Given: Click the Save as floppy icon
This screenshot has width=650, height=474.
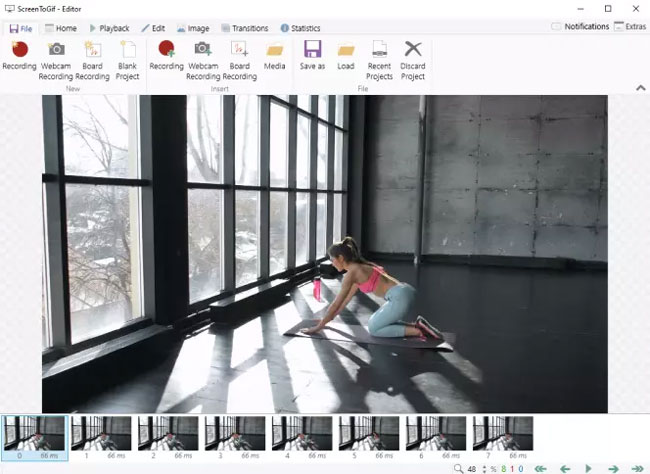Looking at the screenshot, I should click(x=313, y=49).
